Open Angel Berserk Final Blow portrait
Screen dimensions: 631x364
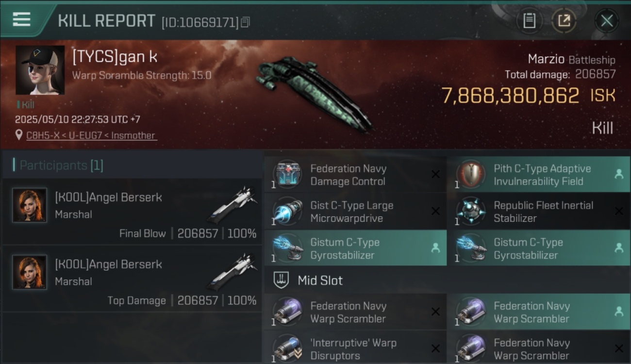[30, 205]
